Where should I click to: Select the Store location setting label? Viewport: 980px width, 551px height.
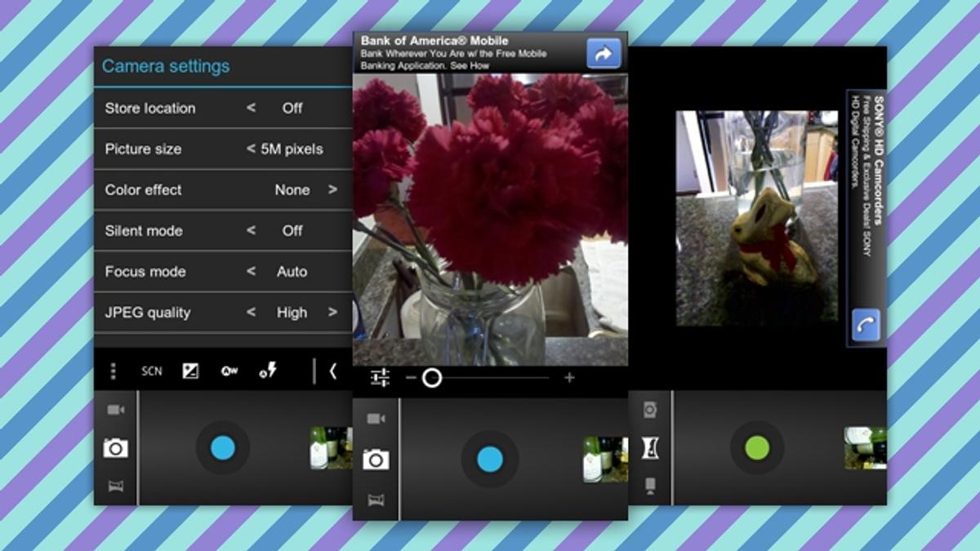(x=150, y=108)
